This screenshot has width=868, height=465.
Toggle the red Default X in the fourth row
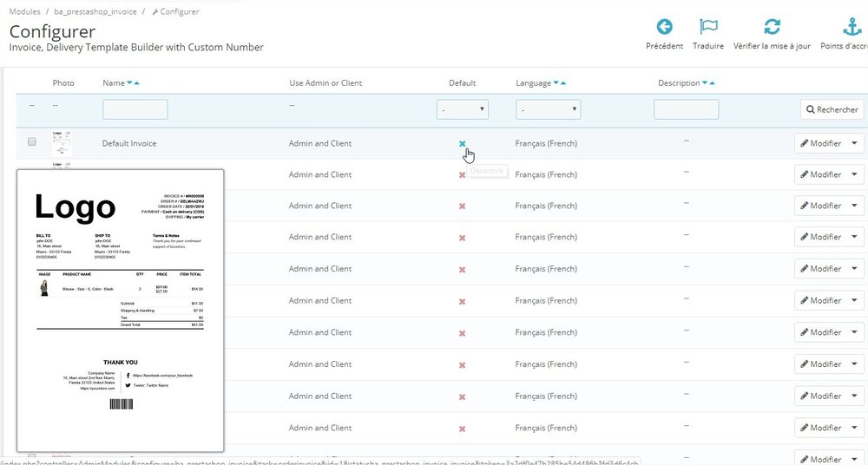(x=463, y=238)
